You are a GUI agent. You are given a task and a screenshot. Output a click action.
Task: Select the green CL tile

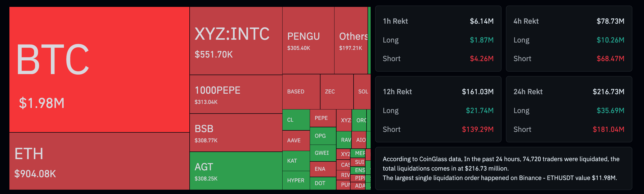[296, 120]
